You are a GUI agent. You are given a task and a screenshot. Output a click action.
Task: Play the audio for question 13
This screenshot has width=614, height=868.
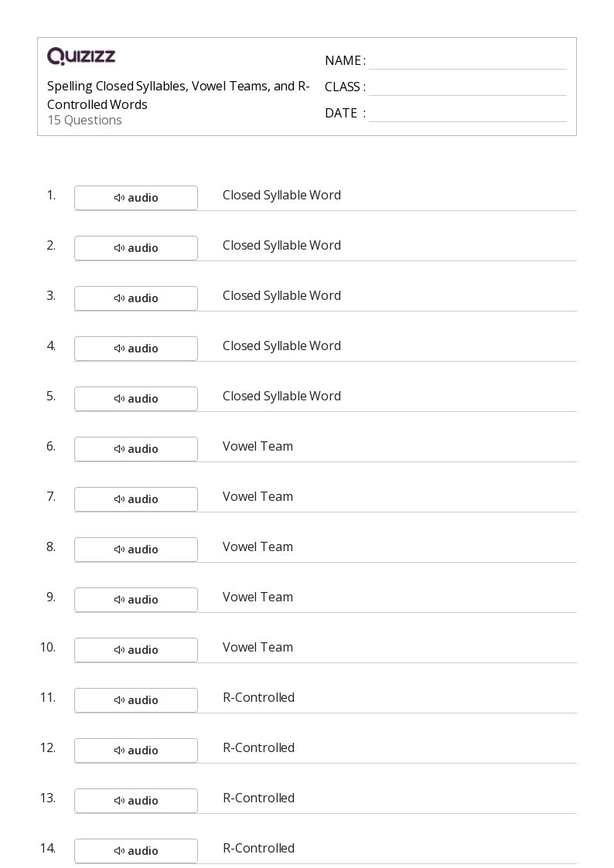(135, 801)
